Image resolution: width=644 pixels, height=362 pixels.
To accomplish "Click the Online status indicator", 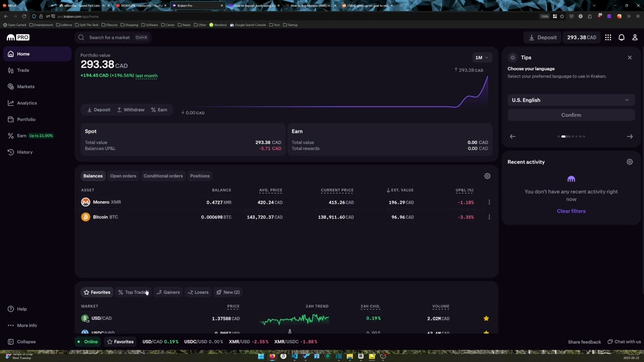I will coord(88,342).
